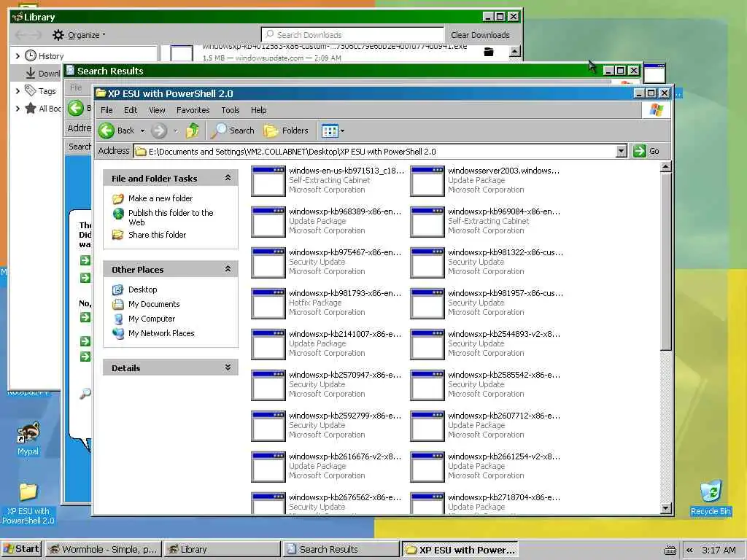Expand the Address bar dropdown

621,152
